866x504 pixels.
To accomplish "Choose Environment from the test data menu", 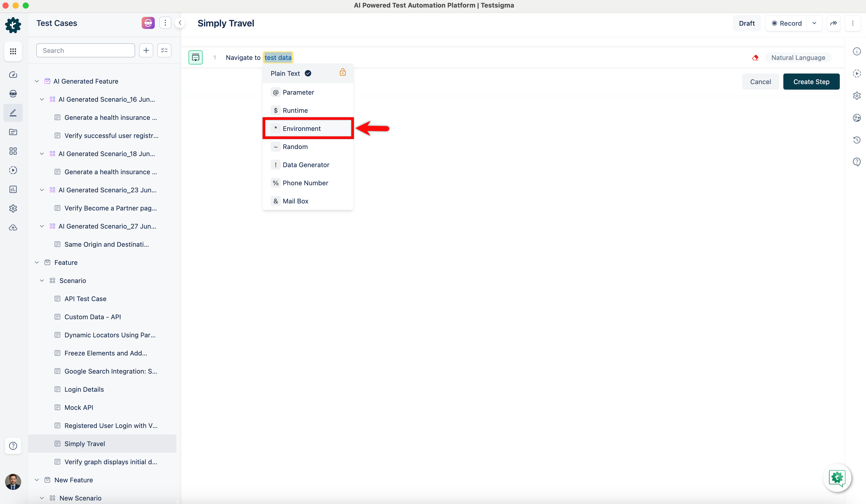I will click(x=301, y=128).
